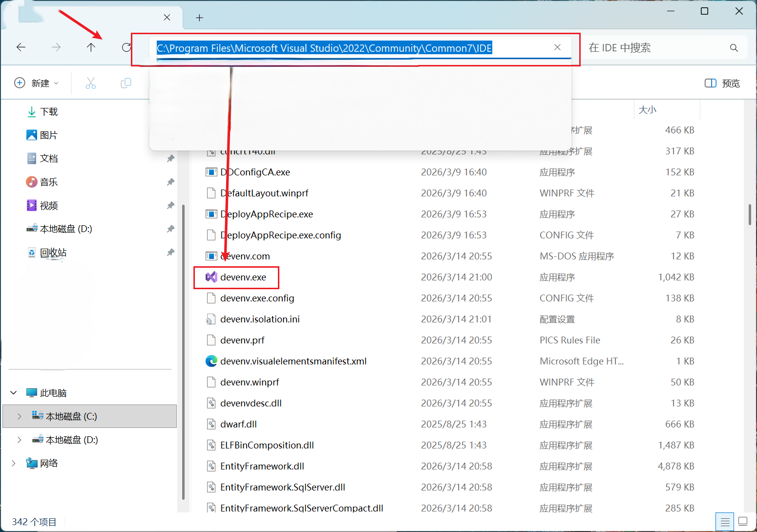
Task: Unpin quick access 本地磁盘 (D:) pin icon
Action: pos(170,229)
